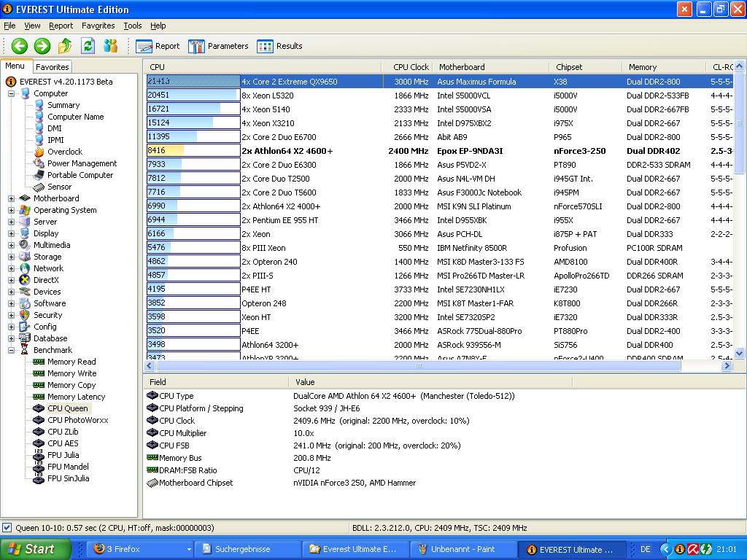747x560 pixels.
Task: Expand the Storage tree node
Action: click(11, 257)
